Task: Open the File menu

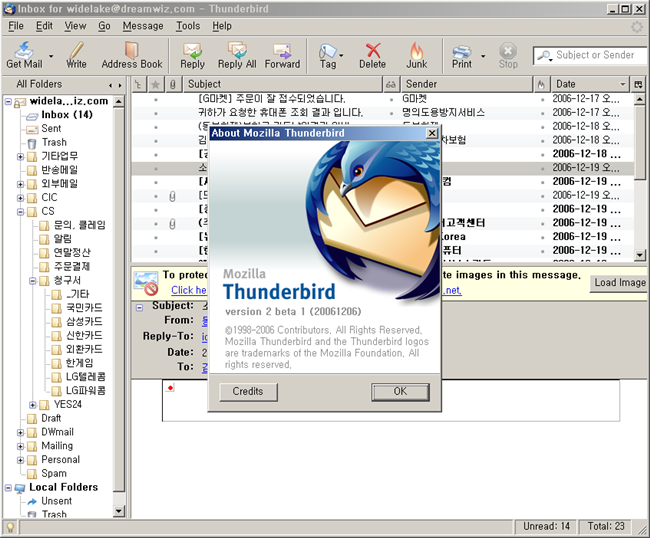Action: [x=16, y=26]
